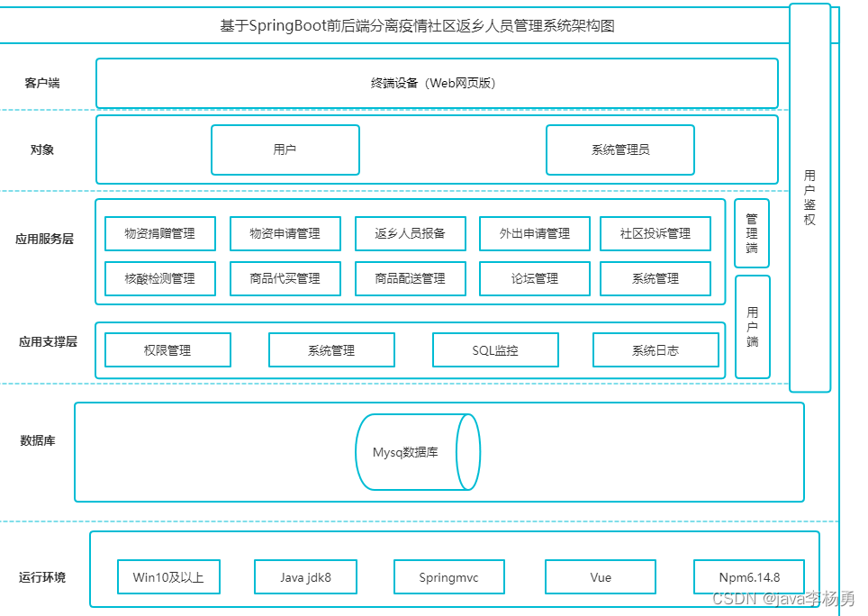The height and width of the screenshot is (616, 868).
Task: Click the vertical 用户端 box
Action: [x=753, y=327]
